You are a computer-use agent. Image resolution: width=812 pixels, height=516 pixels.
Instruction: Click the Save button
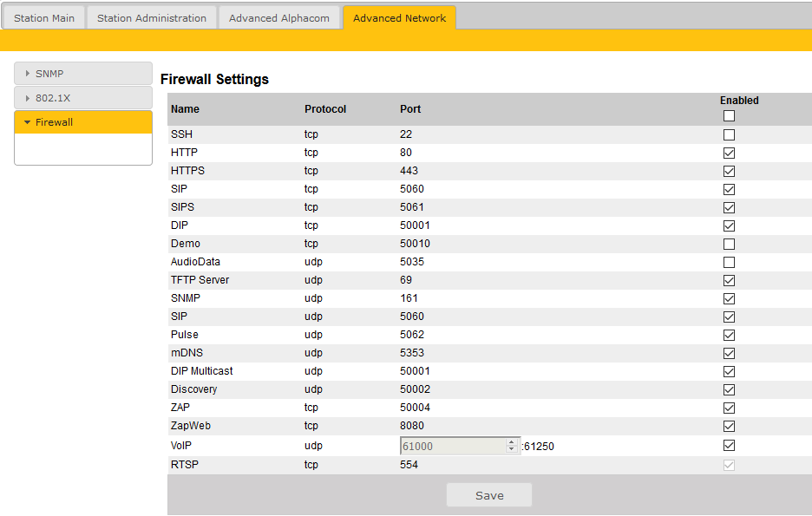(489, 495)
